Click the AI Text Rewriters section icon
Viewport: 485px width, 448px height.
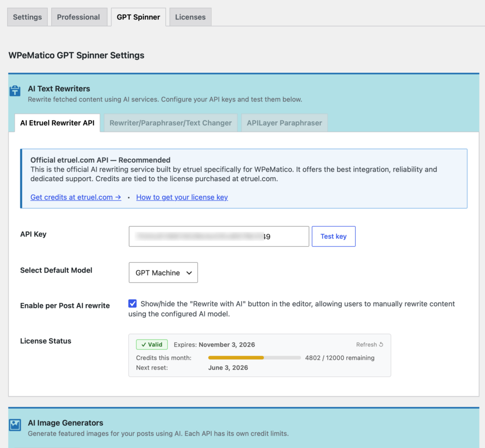(x=15, y=91)
